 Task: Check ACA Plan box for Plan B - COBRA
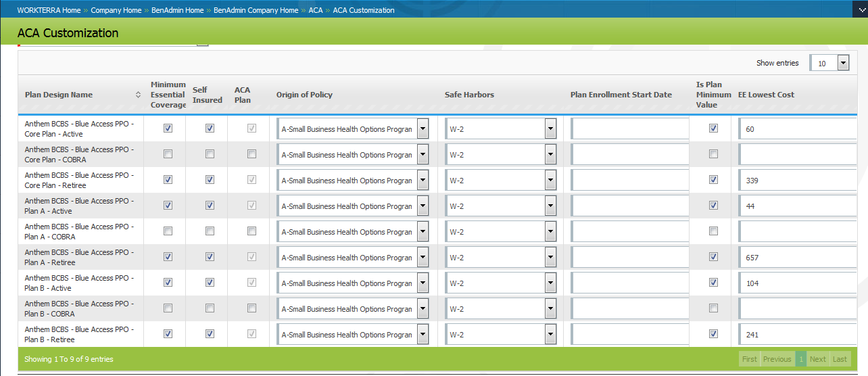(251, 308)
